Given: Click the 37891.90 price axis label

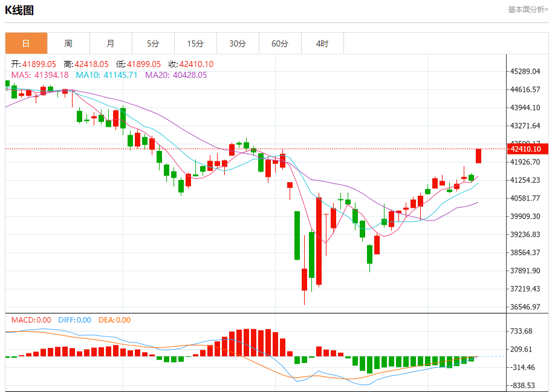Looking at the screenshot, I should pos(525,271).
